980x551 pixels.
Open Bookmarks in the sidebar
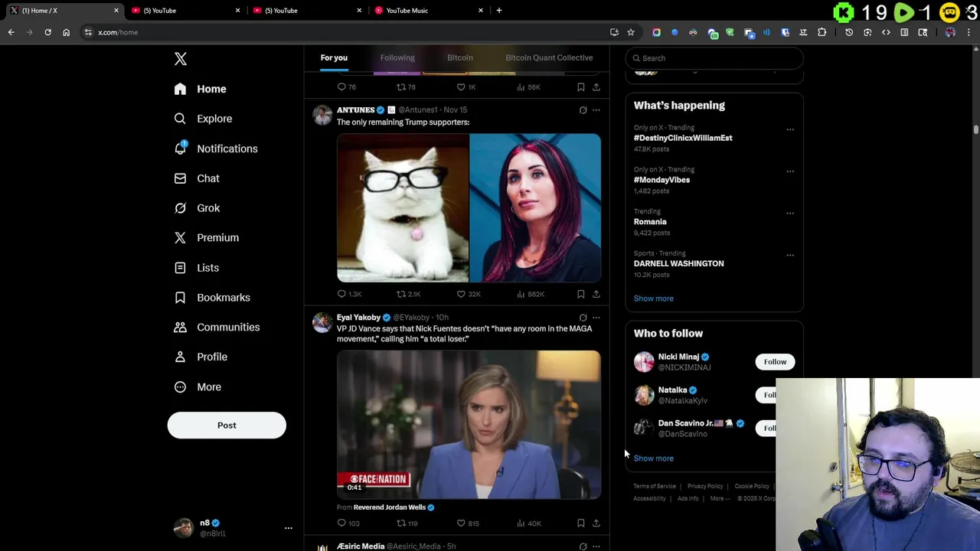pos(212,298)
